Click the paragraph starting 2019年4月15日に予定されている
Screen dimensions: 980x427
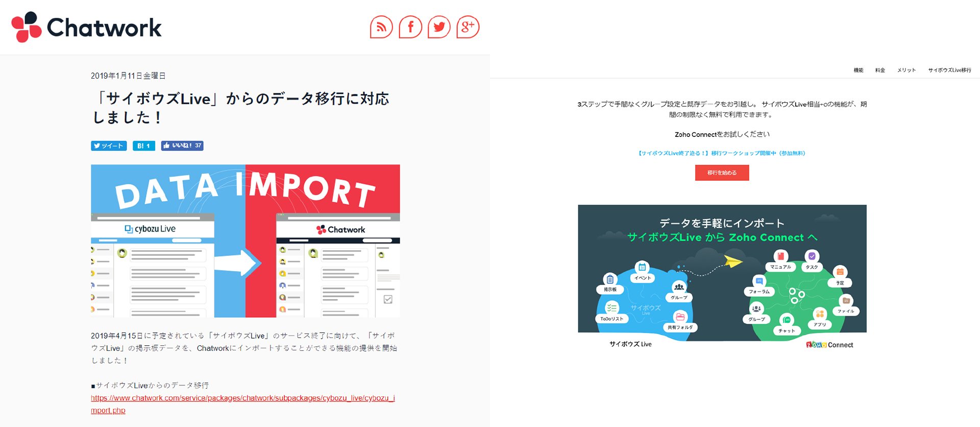click(244, 348)
